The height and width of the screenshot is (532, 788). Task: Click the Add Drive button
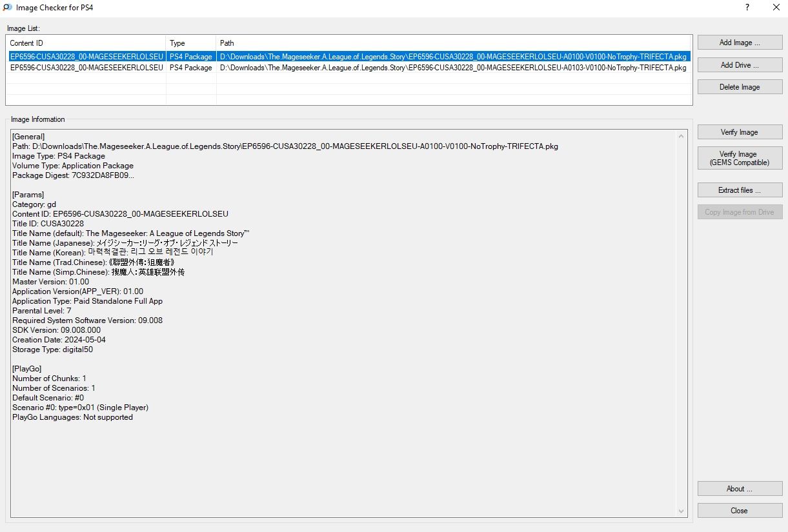[740, 64]
